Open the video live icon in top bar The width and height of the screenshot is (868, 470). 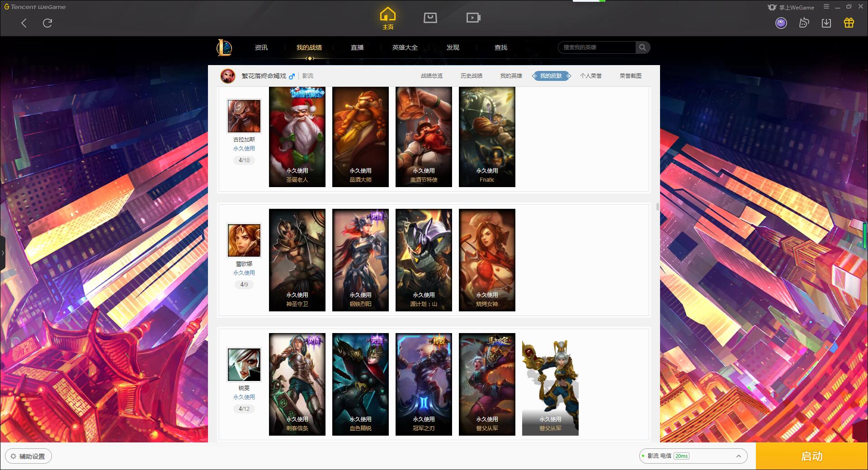click(473, 18)
